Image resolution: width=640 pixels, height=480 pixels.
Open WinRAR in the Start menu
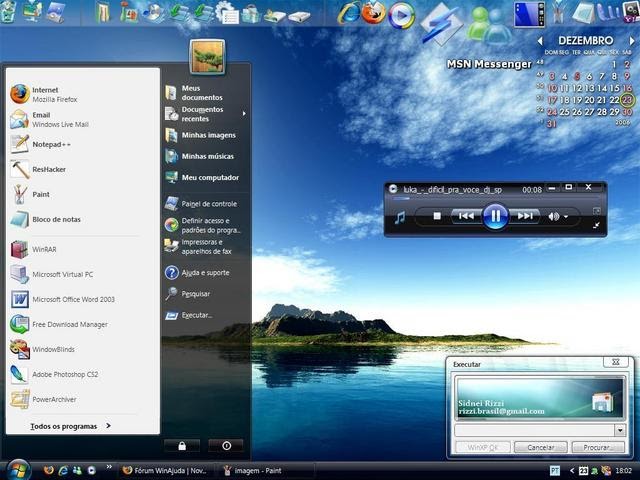point(46,249)
